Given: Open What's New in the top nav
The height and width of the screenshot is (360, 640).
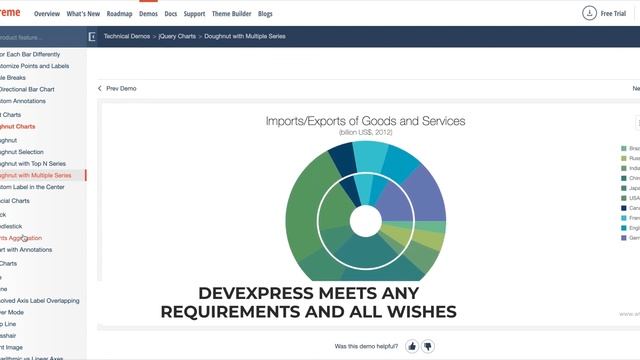Looking at the screenshot, I should coord(83,14).
